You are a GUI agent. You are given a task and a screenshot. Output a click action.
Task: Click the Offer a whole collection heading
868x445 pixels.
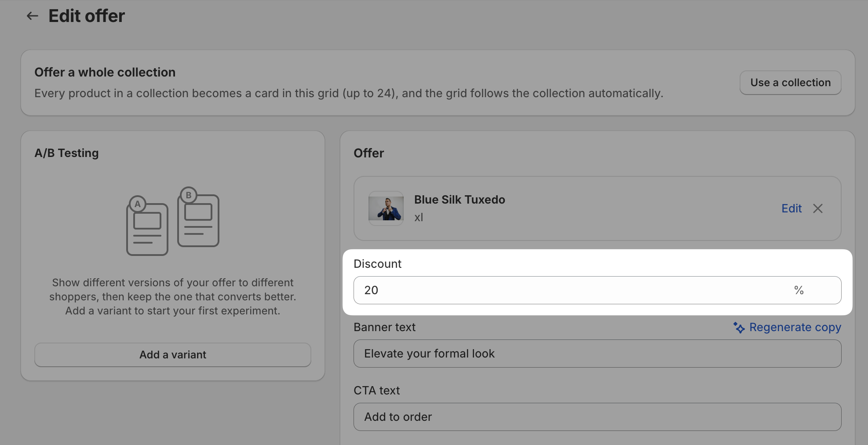click(x=105, y=72)
